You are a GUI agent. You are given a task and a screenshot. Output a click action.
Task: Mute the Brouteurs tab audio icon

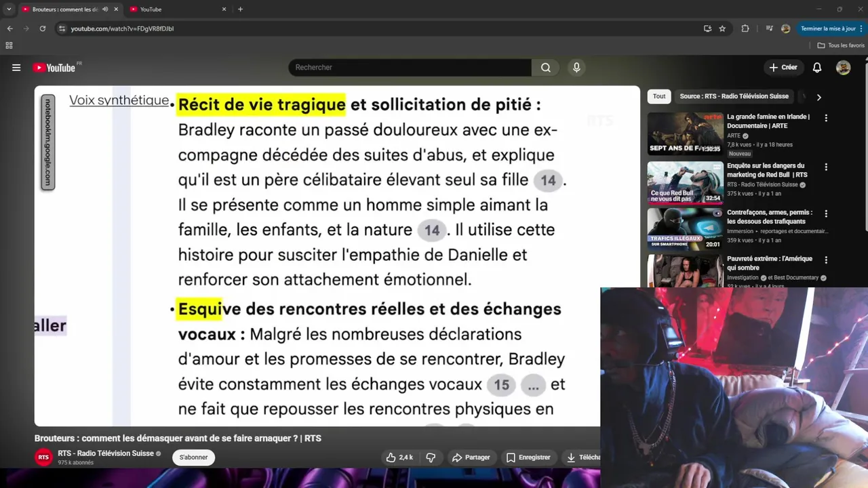(x=105, y=9)
